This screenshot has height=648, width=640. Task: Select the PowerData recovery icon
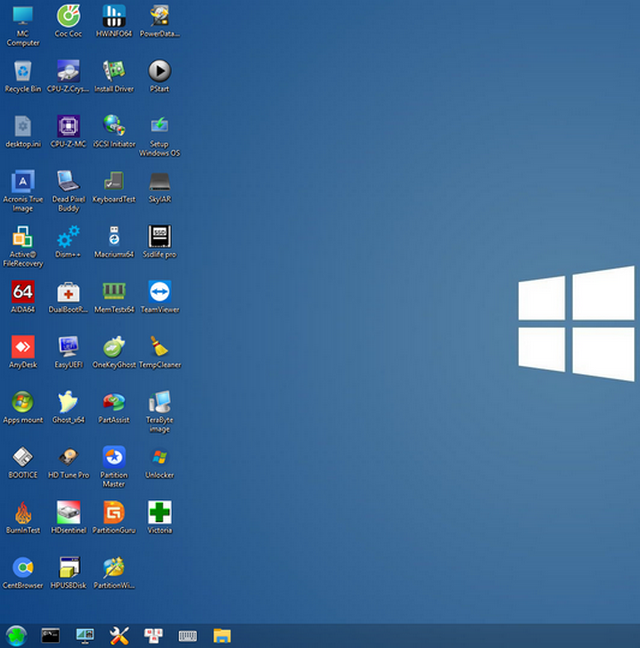[159, 21]
